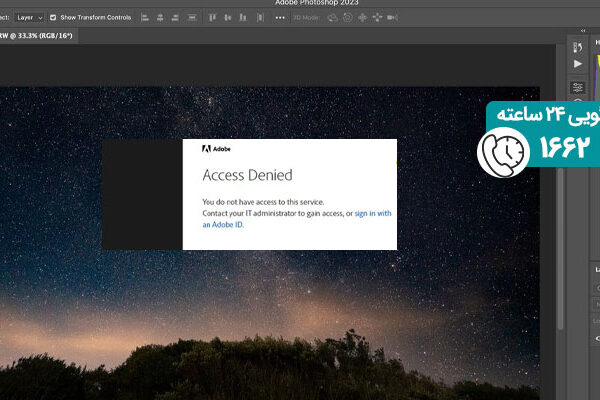Screen dimensions: 600x400
Task: Click the Adobe logo in the dialog
Action: [216, 149]
